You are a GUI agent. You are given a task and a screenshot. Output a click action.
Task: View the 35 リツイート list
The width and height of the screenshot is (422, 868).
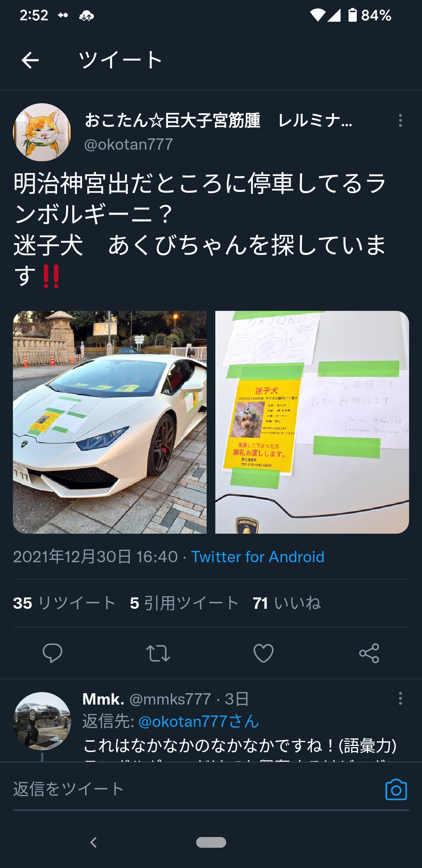tap(64, 603)
